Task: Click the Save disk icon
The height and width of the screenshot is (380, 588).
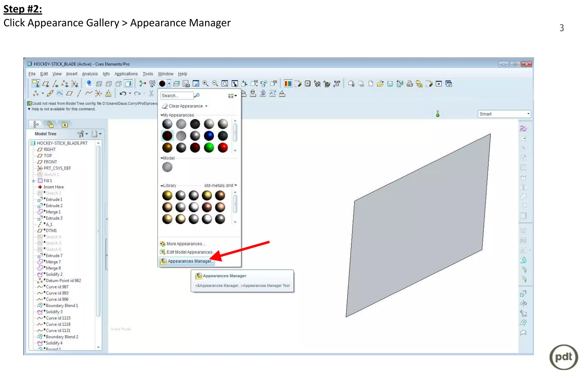Action: tap(390, 83)
